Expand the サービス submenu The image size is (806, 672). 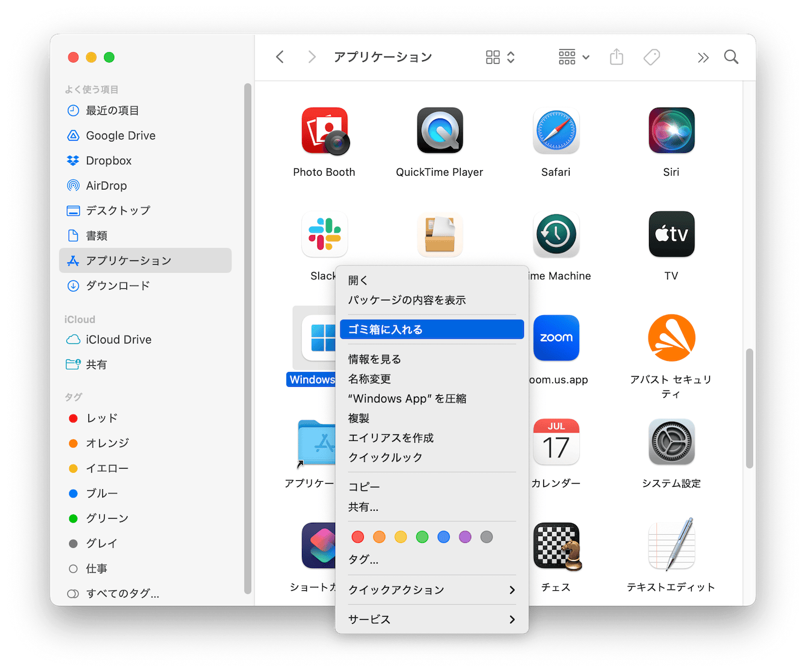[x=432, y=620]
